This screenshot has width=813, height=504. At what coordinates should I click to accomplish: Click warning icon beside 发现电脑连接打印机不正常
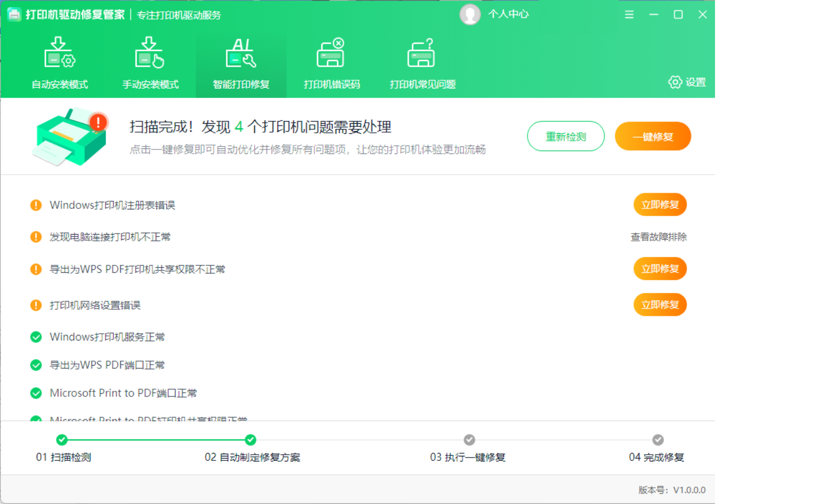(x=36, y=237)
